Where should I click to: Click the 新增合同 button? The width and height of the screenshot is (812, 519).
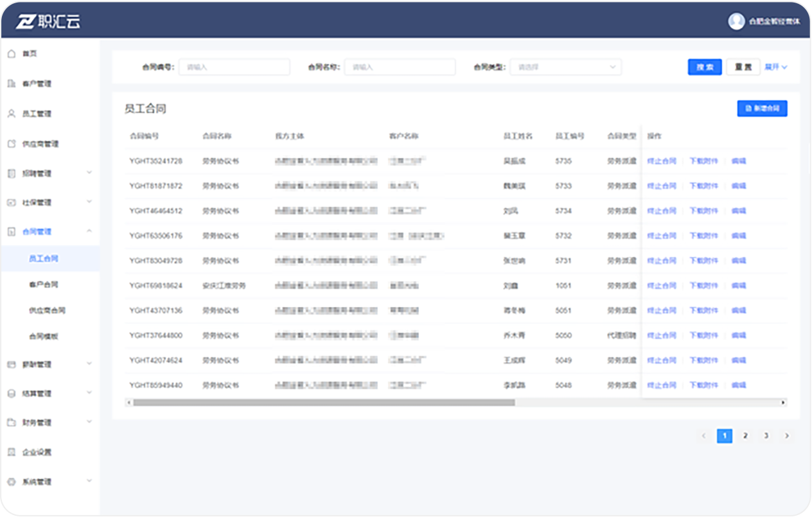(762, 109)
